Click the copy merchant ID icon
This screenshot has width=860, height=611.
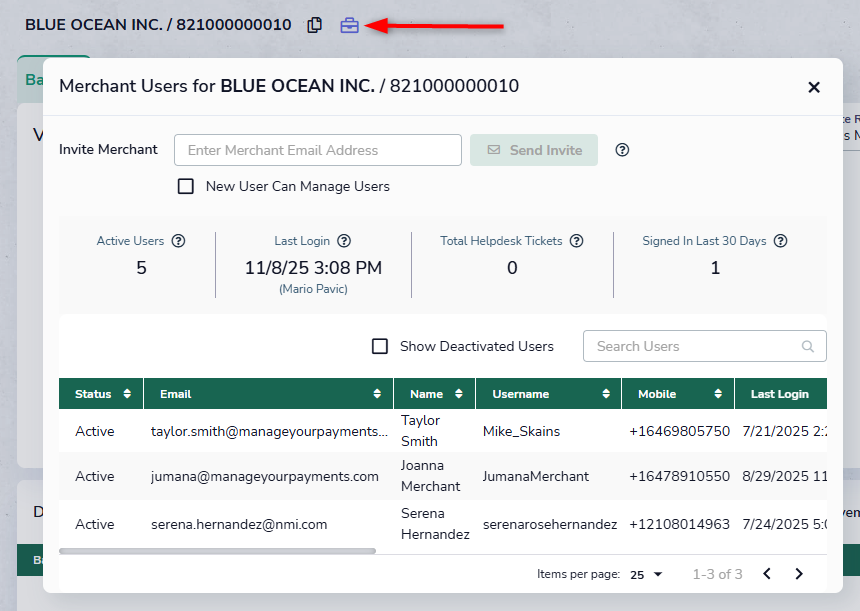(315, 25)
